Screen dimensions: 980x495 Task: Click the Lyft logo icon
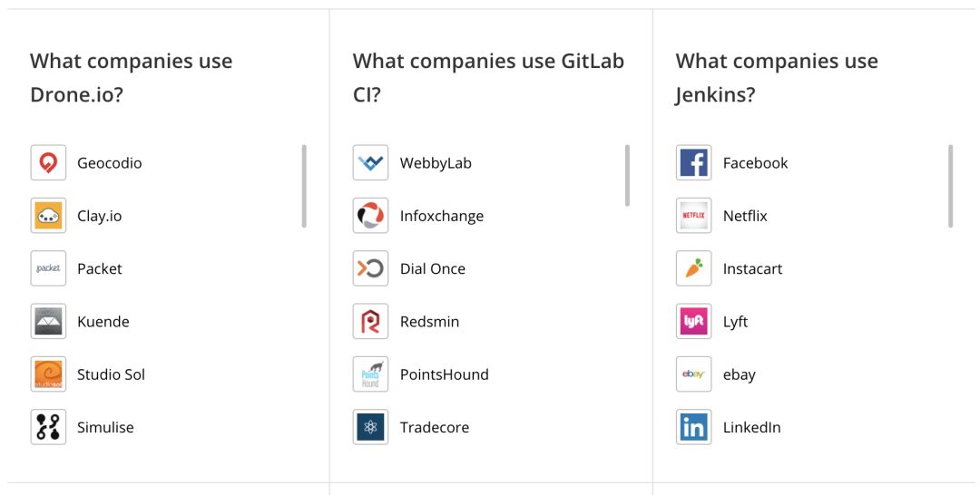pos(693,322)
